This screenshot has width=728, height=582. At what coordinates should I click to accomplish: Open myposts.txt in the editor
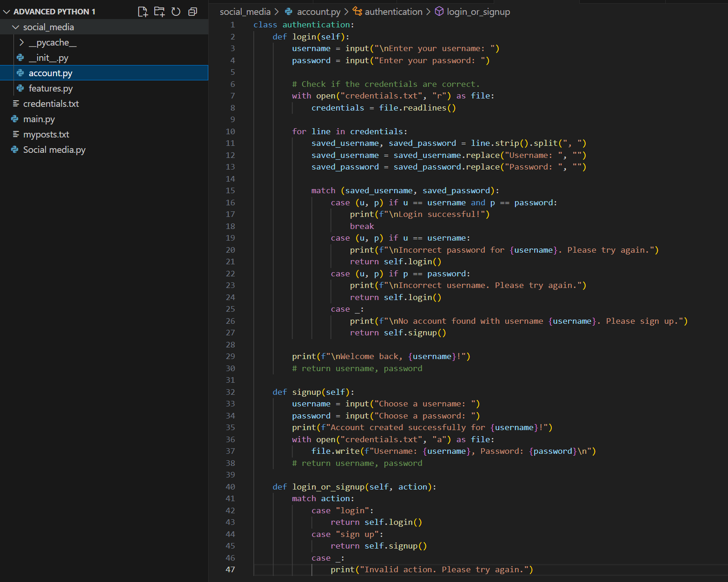pos(46,134)
